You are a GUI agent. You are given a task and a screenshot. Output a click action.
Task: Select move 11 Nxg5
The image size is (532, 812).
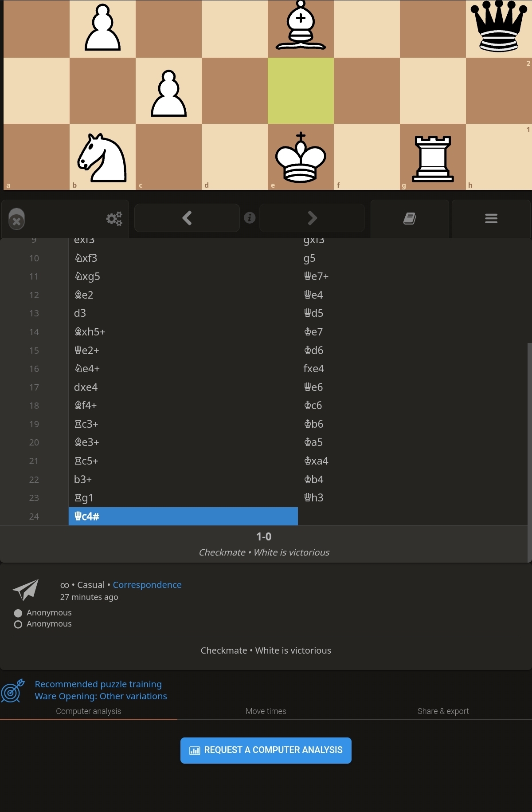[183, 276]
